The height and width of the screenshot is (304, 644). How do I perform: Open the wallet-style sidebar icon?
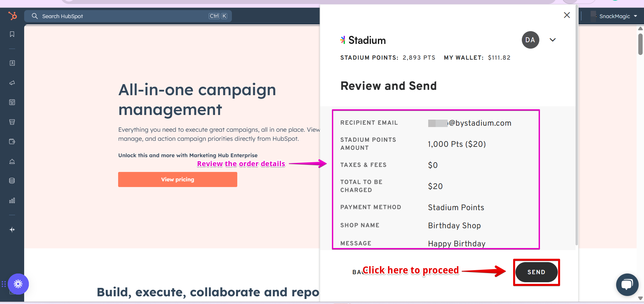pyautogui.click(x=12, y=141)
